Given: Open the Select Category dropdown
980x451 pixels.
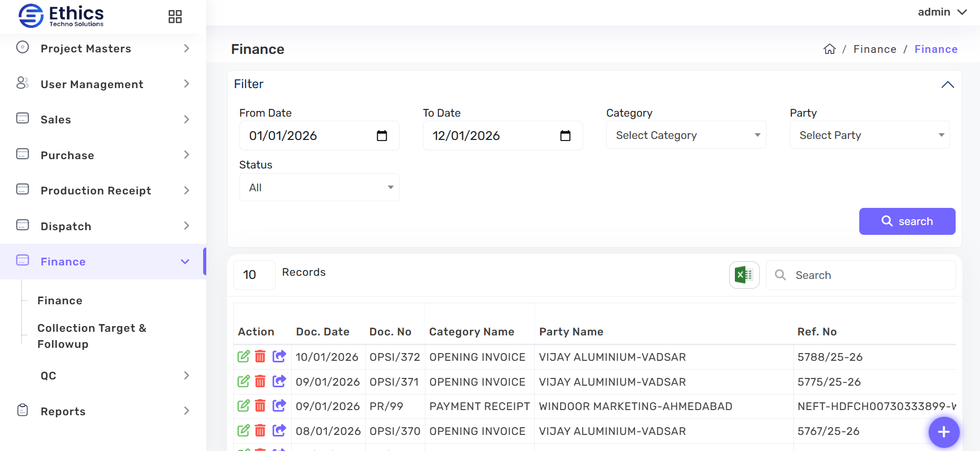Looking at the screenshot, I should tap(686, 135).
